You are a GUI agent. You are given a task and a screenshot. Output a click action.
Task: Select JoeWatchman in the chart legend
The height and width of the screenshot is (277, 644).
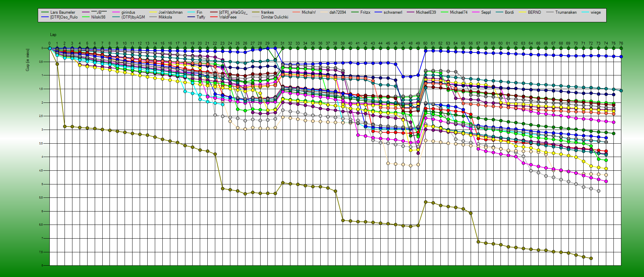click(x=170, y=12)
